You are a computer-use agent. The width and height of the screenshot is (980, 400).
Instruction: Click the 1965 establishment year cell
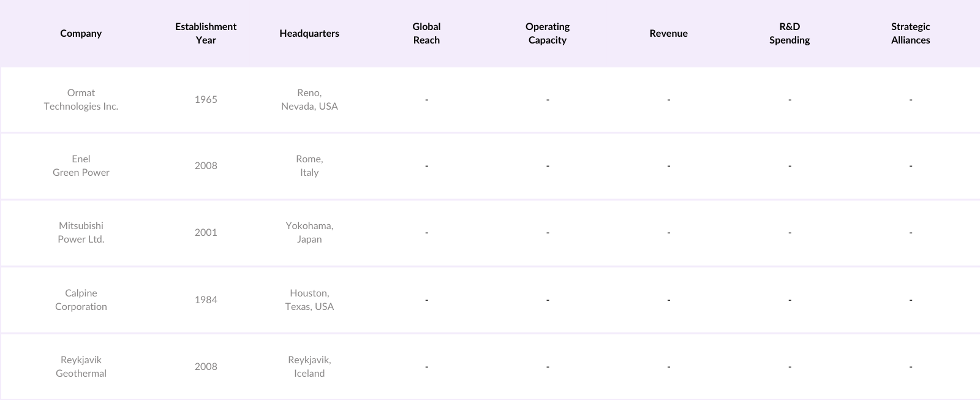206,100
